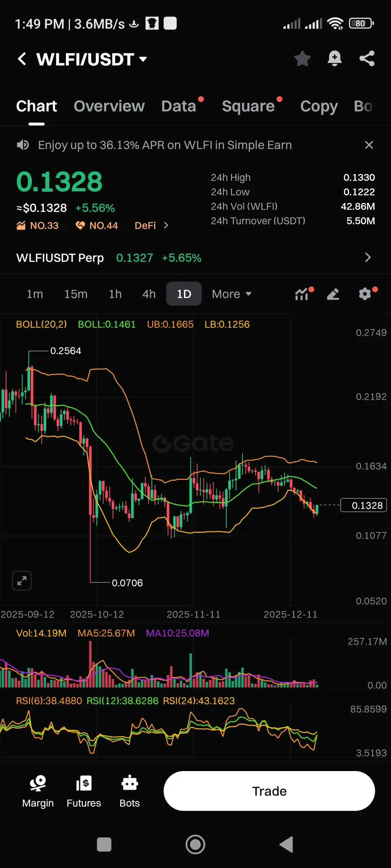This screenshot has height=868, width=391.
Task: Open the WLFI/USDT pair dropdown
Action: pos(92,59)
